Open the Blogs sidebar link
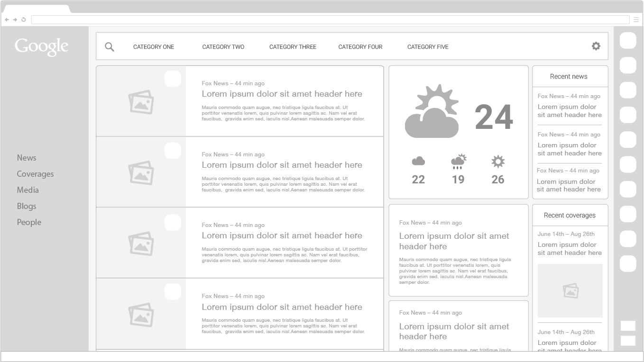 coord(27,206)
